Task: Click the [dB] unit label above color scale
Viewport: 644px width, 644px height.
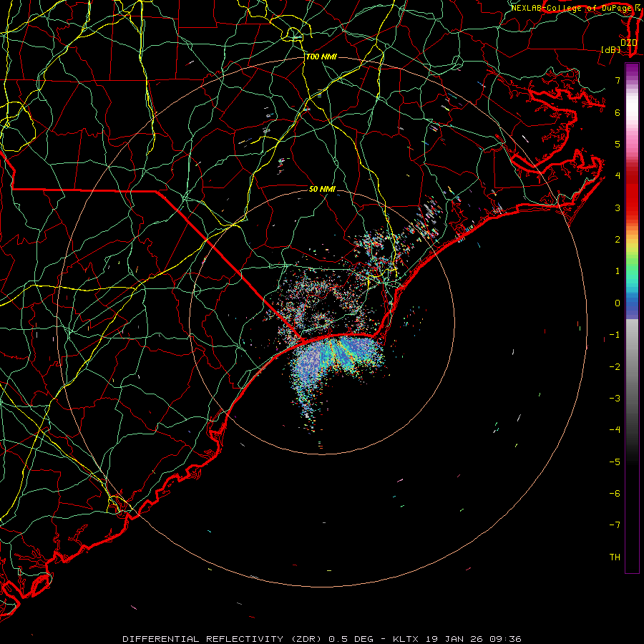Action: pyautogui.click(x=611, y=50)
